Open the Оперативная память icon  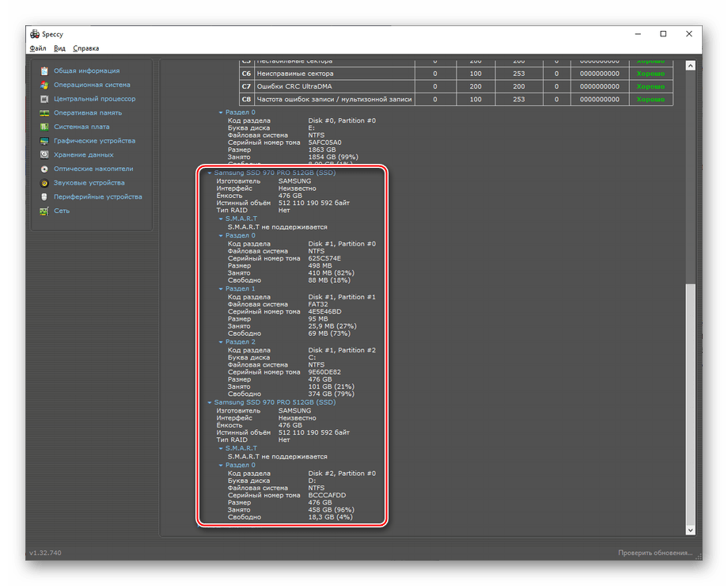[x=44, y=112]
